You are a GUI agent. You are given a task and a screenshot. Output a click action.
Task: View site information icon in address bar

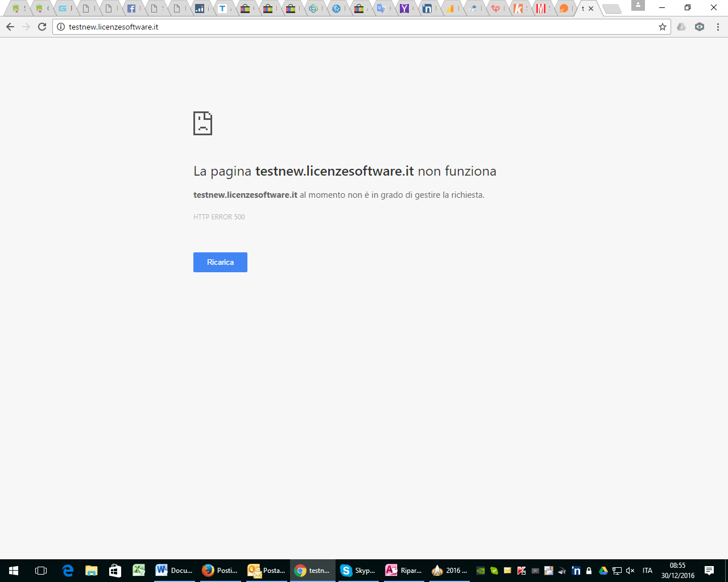tap(61, 27)
